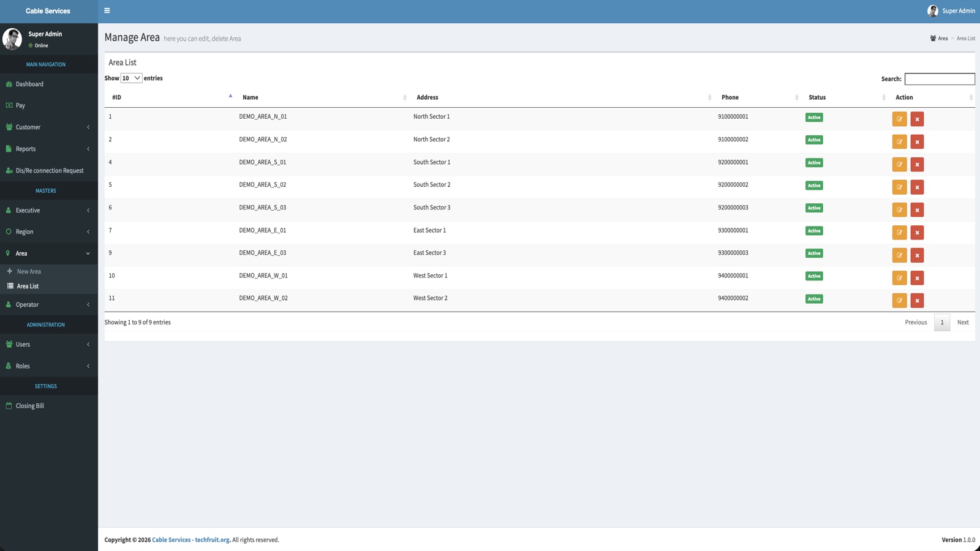Click Active badge in West Sector 2 row
Screen dimensions: 980x551
tap(814, 299)
